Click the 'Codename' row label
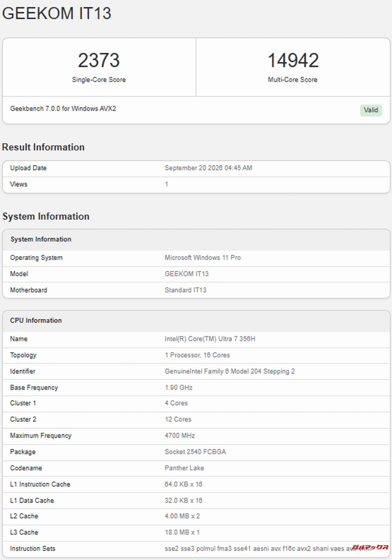This screenshot has width=392, height=560. [26, 468]
